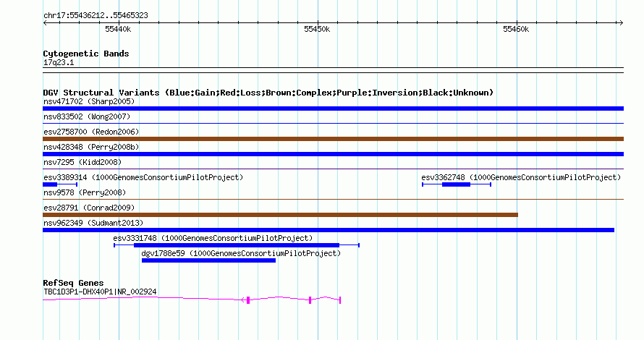
Task: Click the chr17:55436212..55465323 coordinate label
Action: [x=96, y=16]
